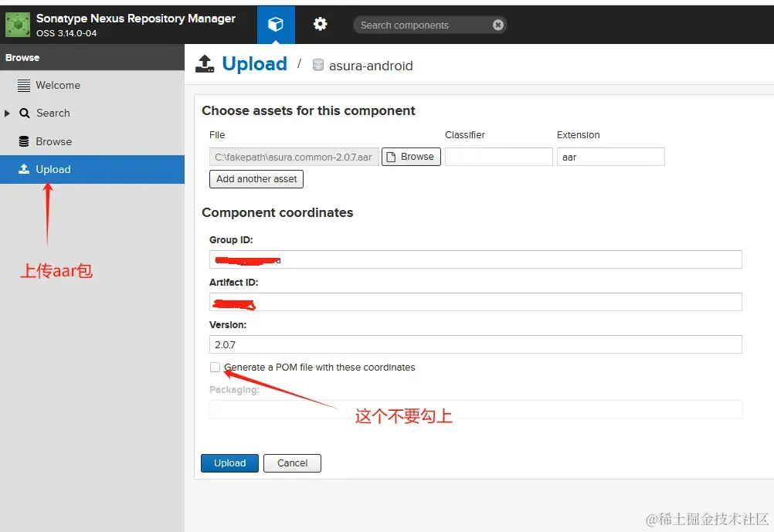This screenshot has width=774, height=532.
Task: Click the Sonatype Nexus Repository Manager title
Action: coord(136,19)
